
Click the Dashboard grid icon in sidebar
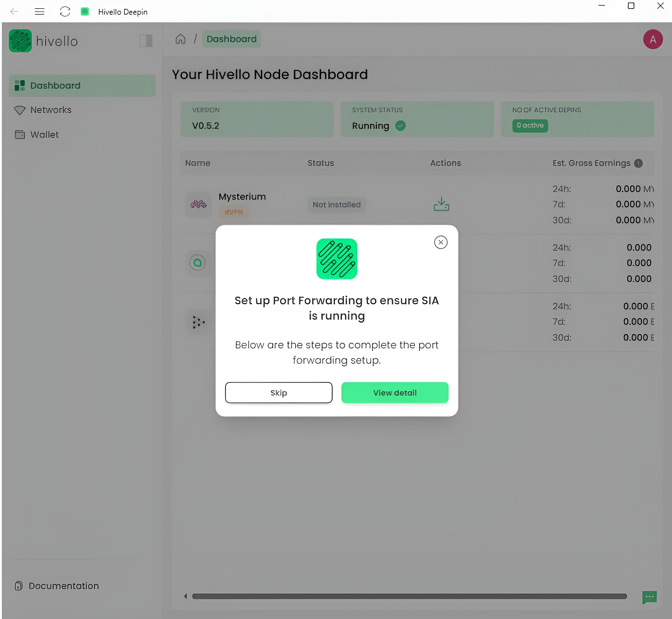(20, 86)
